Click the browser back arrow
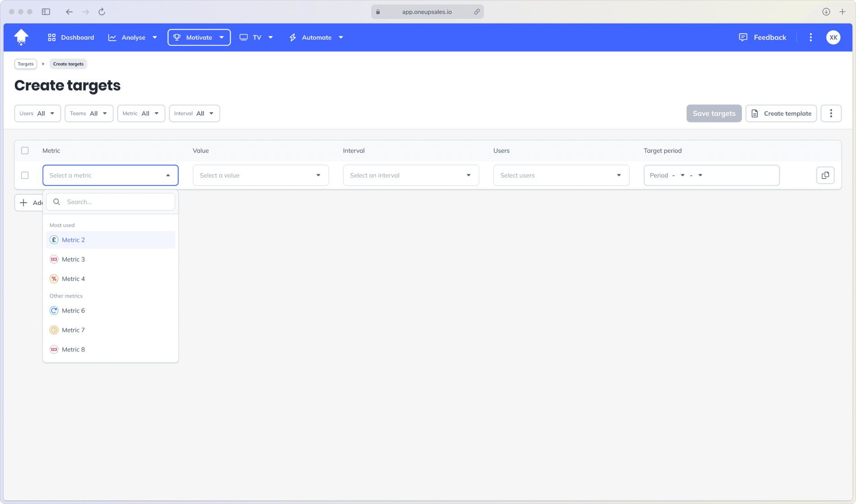The image size is (856, 504). point(69,12)
